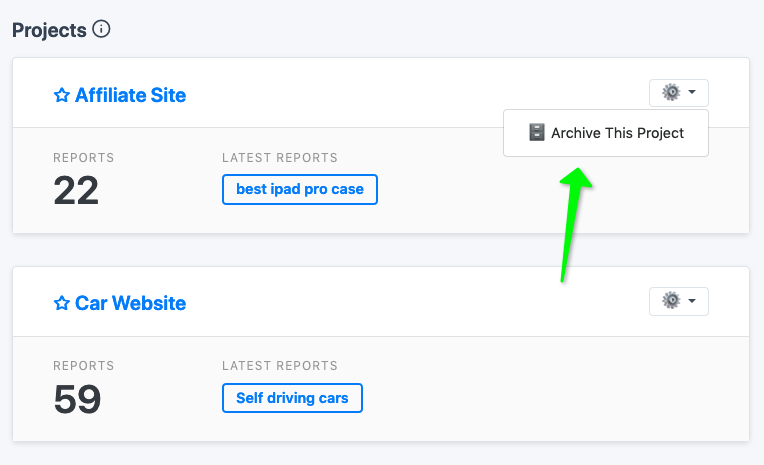Click the gear icon on Car Website
This screenshot has height=465, width=764.
671,300
